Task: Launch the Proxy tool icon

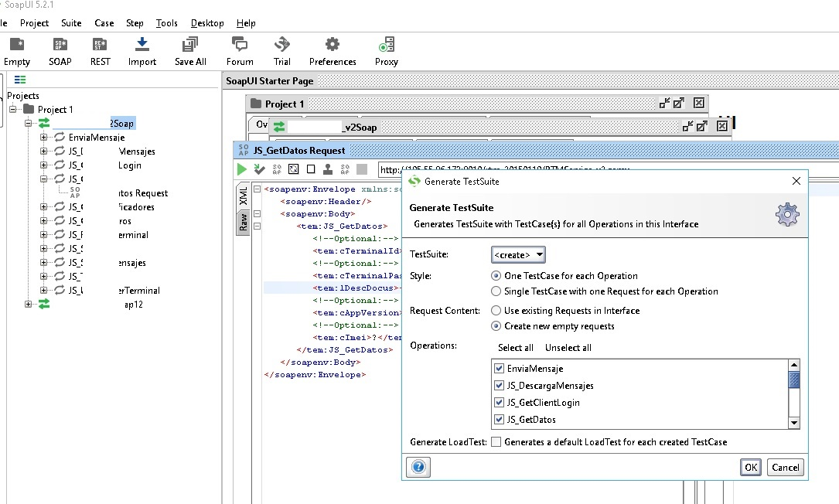Action: (386, 45)
